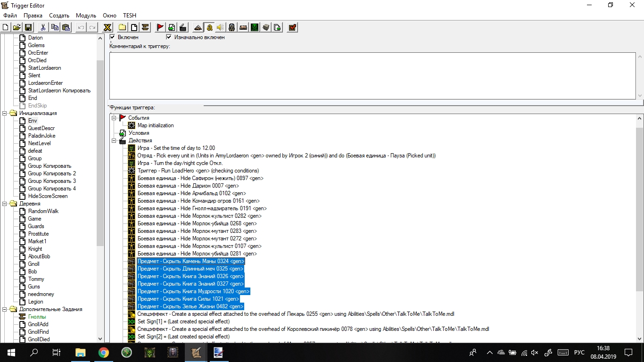644x362 pixels.
Task: Open the Object Editor helmet icon
Action: click(232, 27)
